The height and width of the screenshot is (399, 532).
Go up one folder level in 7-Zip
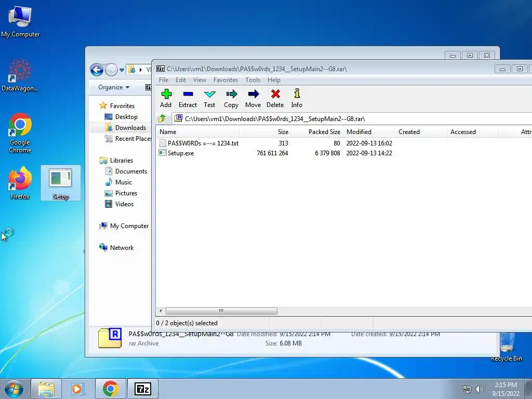tap(162, 118)
